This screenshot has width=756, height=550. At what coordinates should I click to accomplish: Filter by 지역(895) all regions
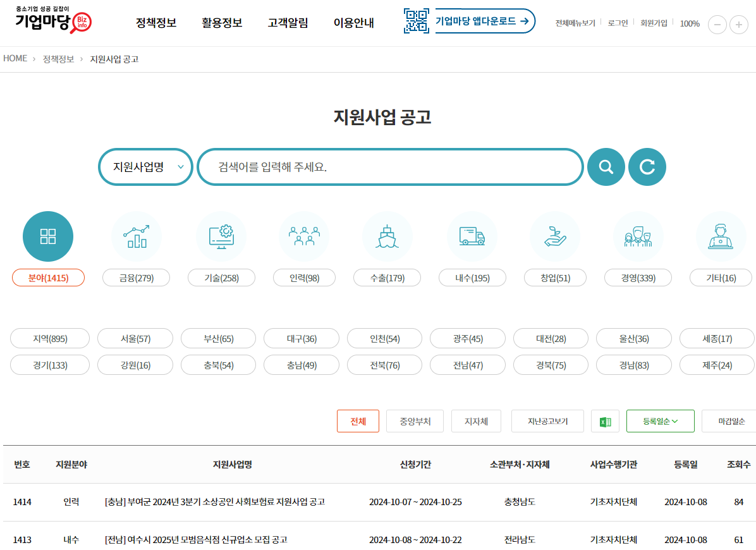[50, 338]
